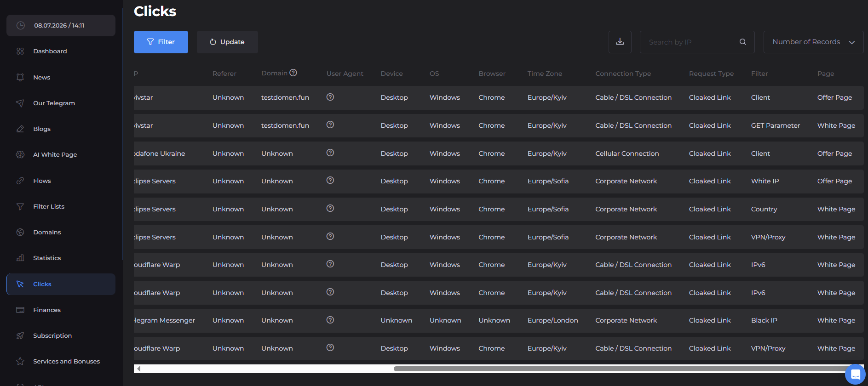Click the Telegram Messenger row name cell

click(165, 320)
